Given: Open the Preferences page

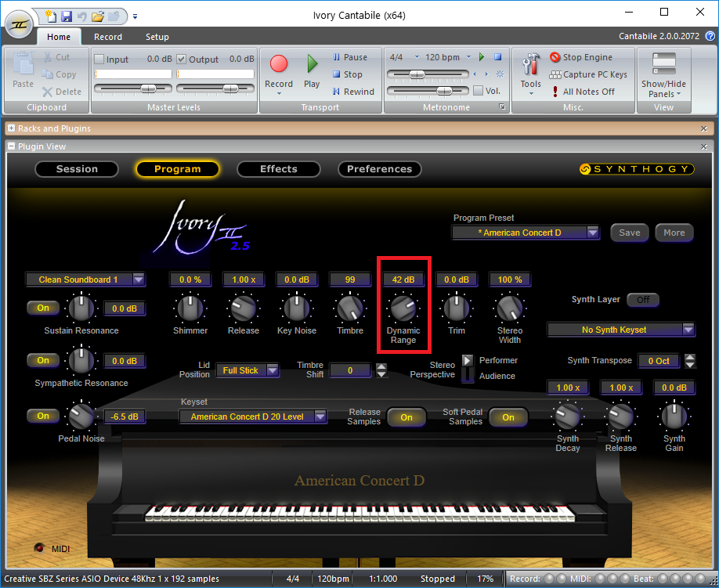Looking at the screenshot, I should (379, 168).
